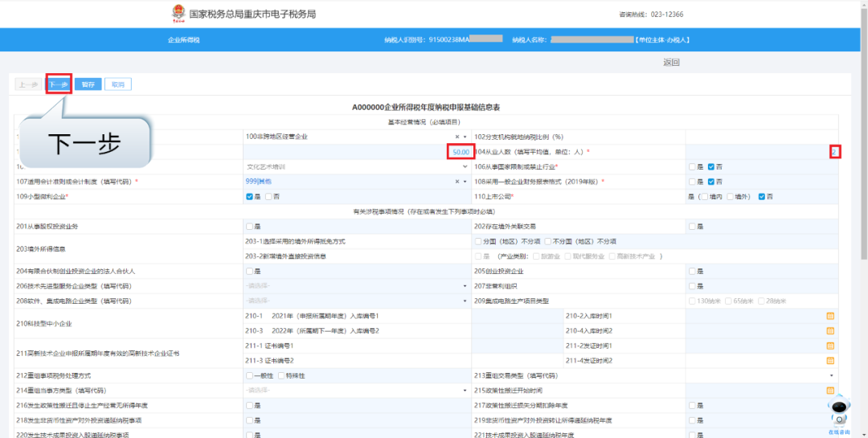Image resolution: width=868 pixels, height=438 pixels.
Task: Tick 是 for 216政策性搬迁停止生产经营年度
Action: pos(249,406)
